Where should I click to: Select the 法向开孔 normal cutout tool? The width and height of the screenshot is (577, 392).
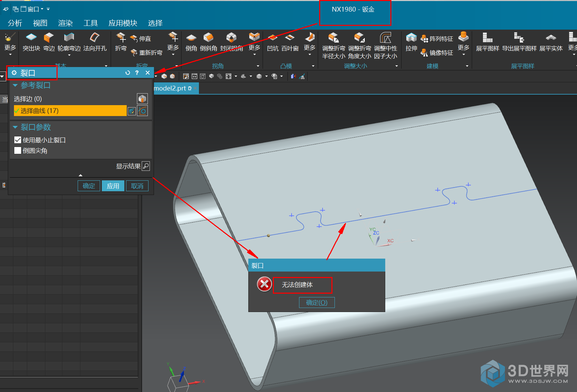(95, 42)
